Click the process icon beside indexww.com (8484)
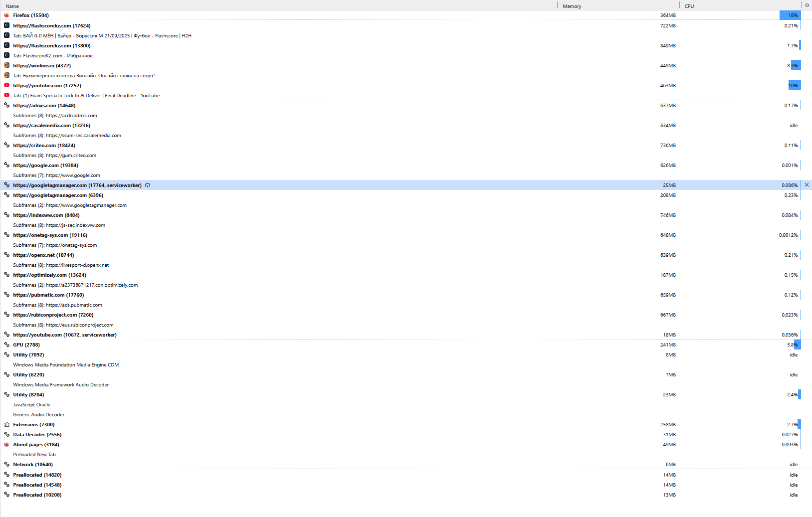 click(6, 215)
